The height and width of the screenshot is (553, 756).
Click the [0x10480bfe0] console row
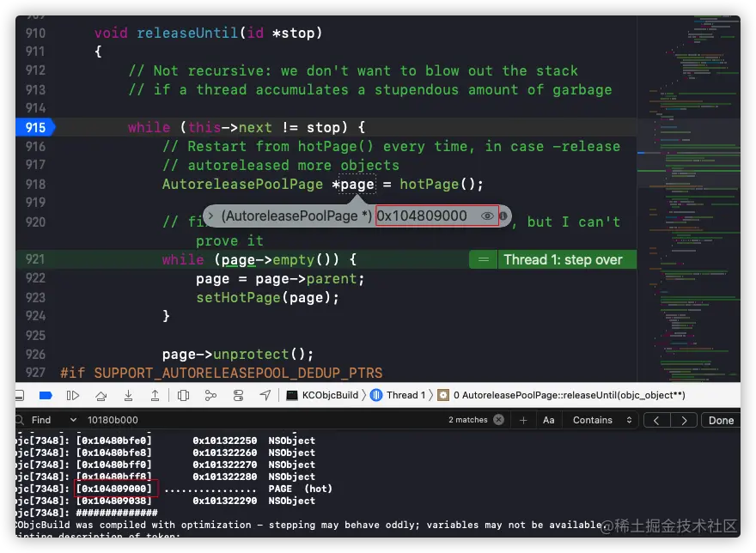(165, 441)
